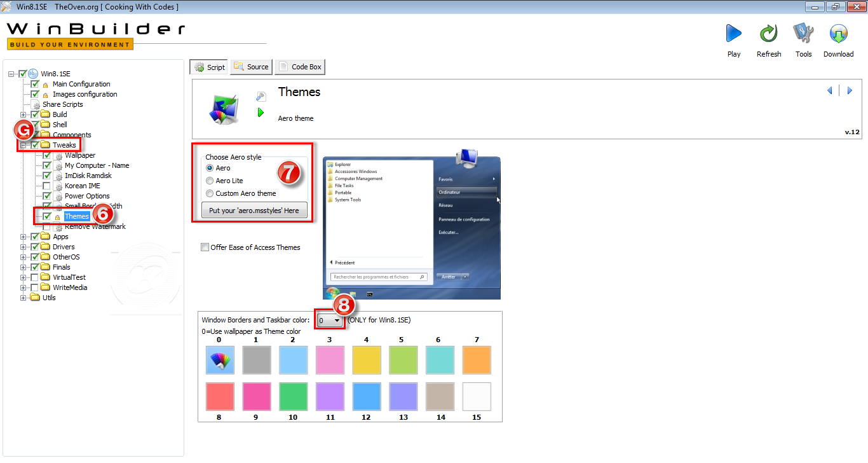Select the Wallpaper tweak script
This screenshot has height=463, width=868.
(x=80, y=155)
